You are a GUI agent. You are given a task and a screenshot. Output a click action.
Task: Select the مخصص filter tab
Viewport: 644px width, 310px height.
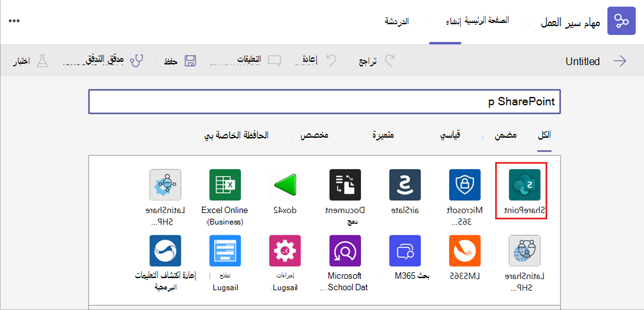(316, 136)
